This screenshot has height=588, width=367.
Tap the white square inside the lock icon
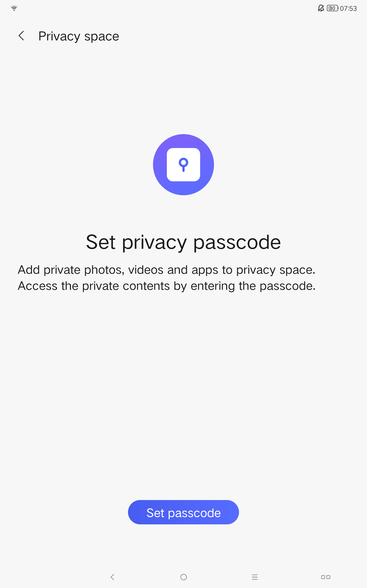click(183, 165)
